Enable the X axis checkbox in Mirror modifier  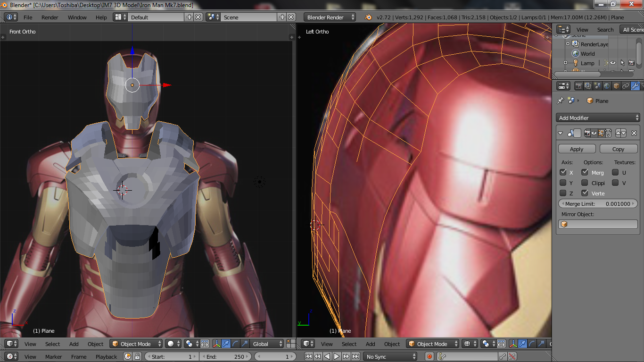click(x=563, y=172)
